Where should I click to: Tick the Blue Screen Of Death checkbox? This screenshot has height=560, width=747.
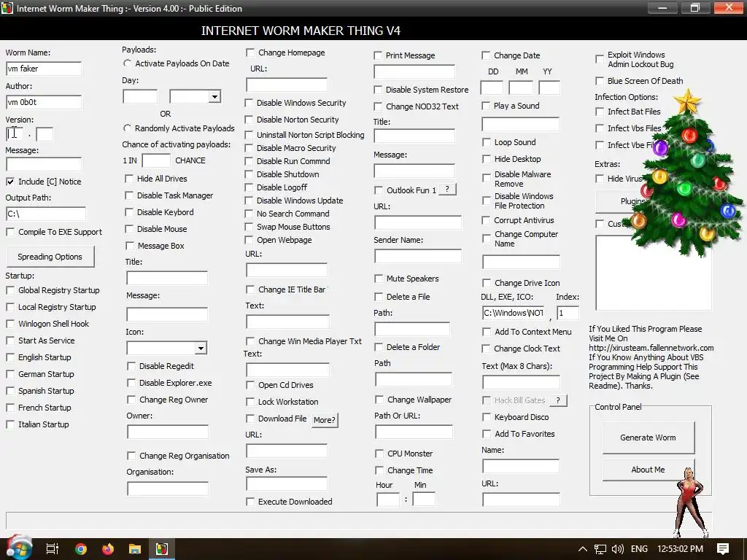pos(600,81)
